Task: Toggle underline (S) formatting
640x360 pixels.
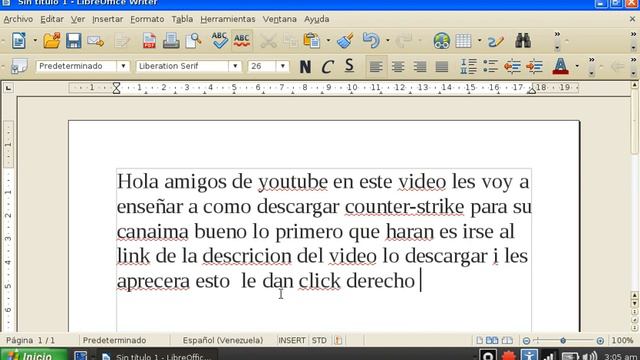Action: [x=349, y=66]
